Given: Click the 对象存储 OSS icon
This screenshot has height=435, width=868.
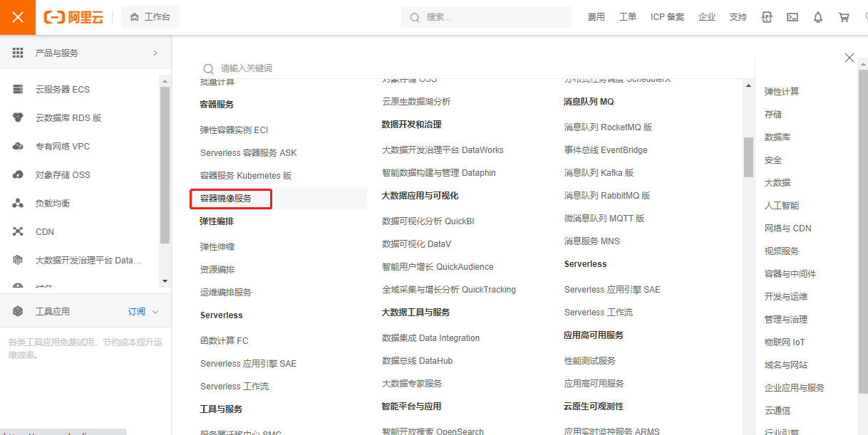Looking at the screenshot, I should pyautogui.click(x=19, y=174).
